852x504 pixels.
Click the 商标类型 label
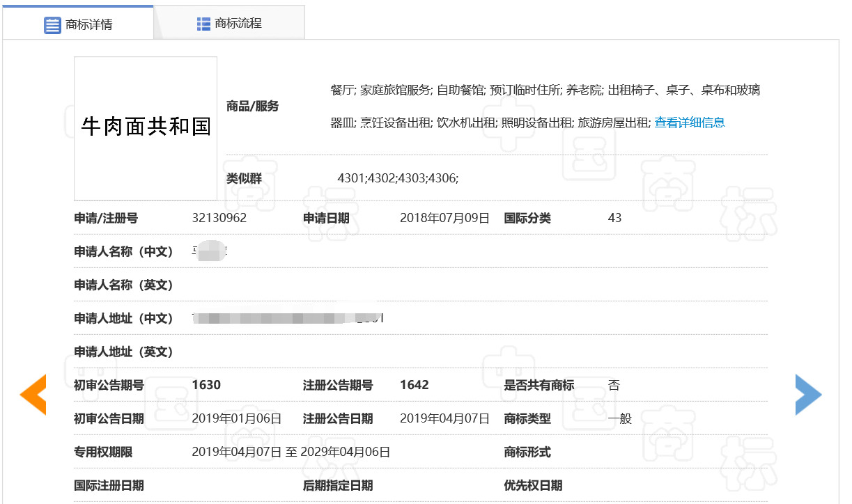click(x=527, y=418)
